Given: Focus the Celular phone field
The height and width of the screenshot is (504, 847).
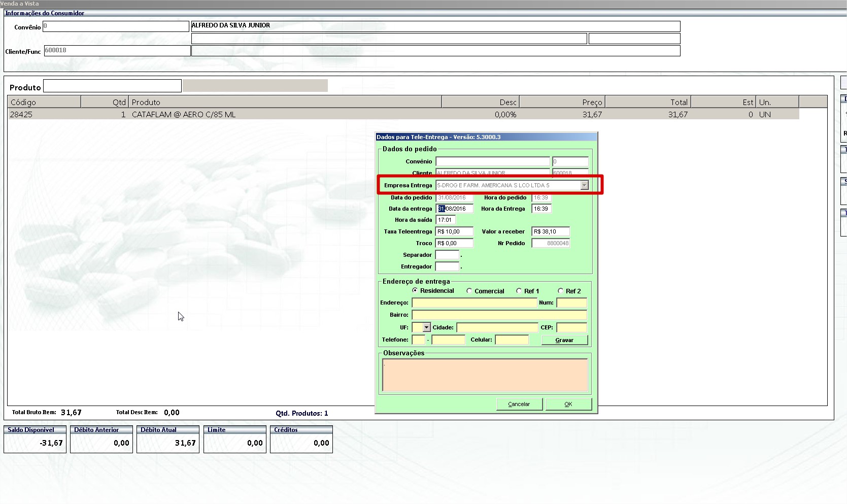Looking at the screenshot, I should point(512,340).
